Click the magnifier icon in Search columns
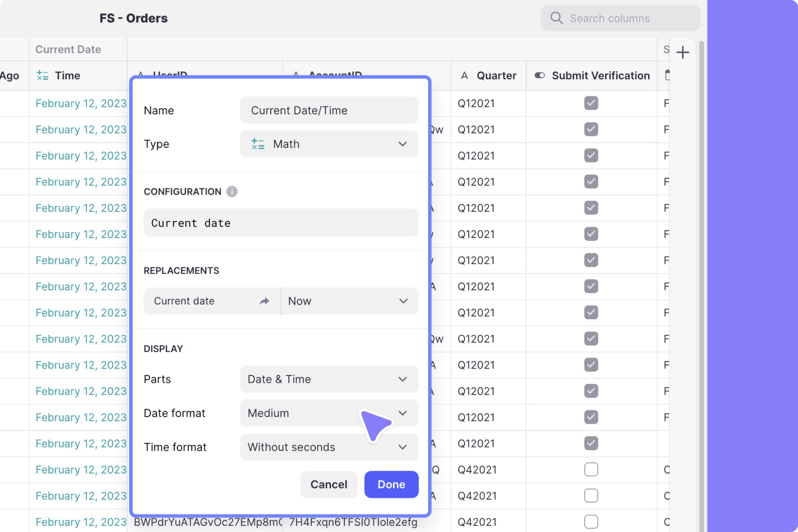This screenshot has height=532, width=798. click(x=556, y=18)
